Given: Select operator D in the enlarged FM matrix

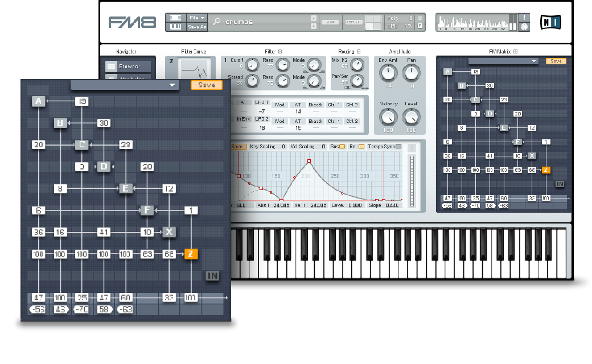Looking at the screenshot, I should click(104, 166).
